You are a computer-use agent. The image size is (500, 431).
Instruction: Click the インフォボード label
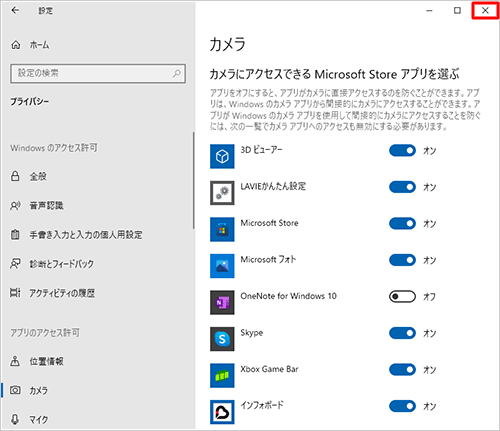262,405
